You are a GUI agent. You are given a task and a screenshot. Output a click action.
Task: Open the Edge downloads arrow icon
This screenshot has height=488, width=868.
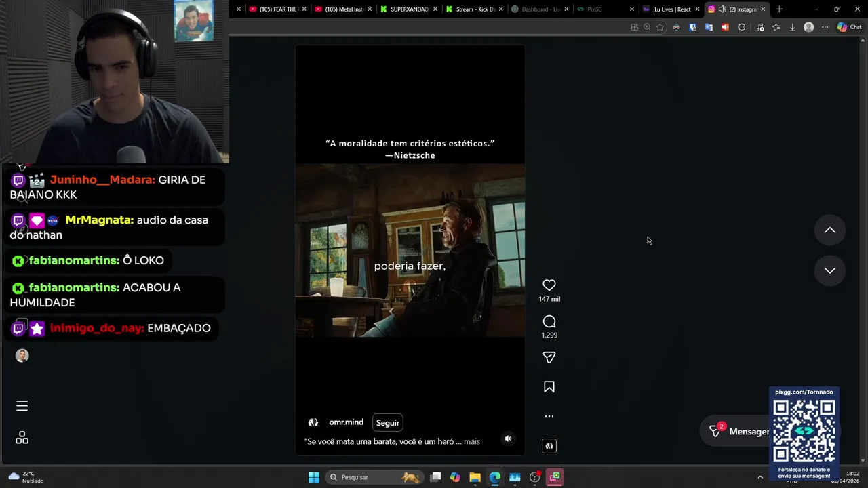[792, 27]
